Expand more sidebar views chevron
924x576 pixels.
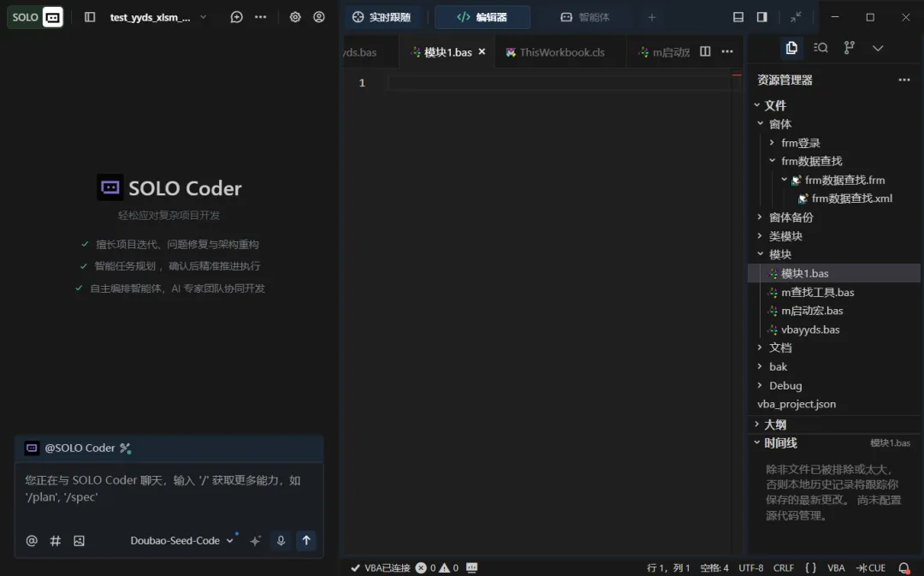point(878,48)
